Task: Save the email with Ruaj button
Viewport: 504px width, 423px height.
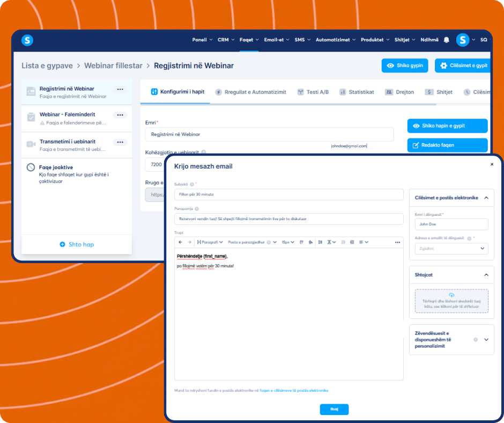Action: (x=334, y=409)
